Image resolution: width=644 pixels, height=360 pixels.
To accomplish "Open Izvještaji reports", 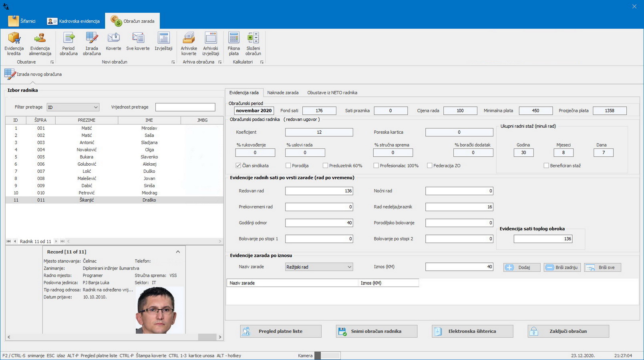I will [163, 41].
